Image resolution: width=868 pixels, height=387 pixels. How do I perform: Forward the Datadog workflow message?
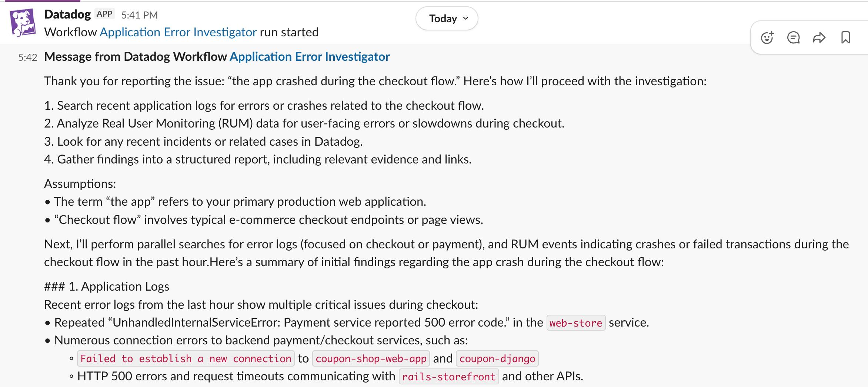[819, 37]
